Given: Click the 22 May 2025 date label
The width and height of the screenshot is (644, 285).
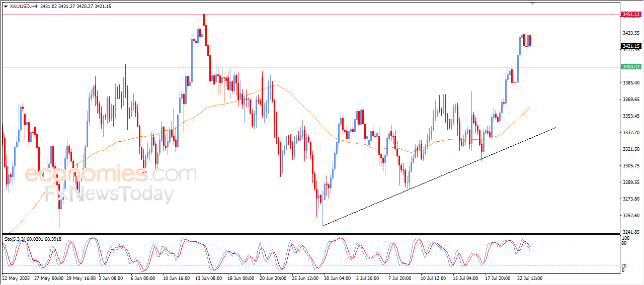Looking at the screenshot, I should pos(17,277).
